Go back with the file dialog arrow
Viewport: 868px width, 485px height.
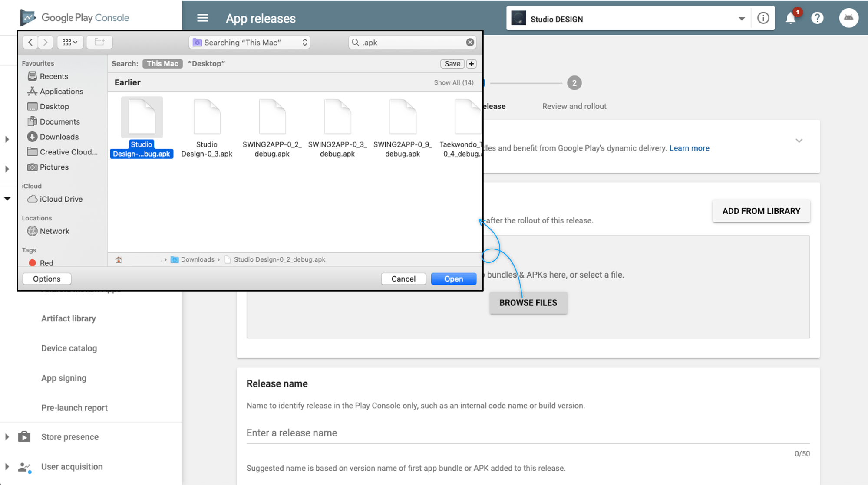coord(30,42)
